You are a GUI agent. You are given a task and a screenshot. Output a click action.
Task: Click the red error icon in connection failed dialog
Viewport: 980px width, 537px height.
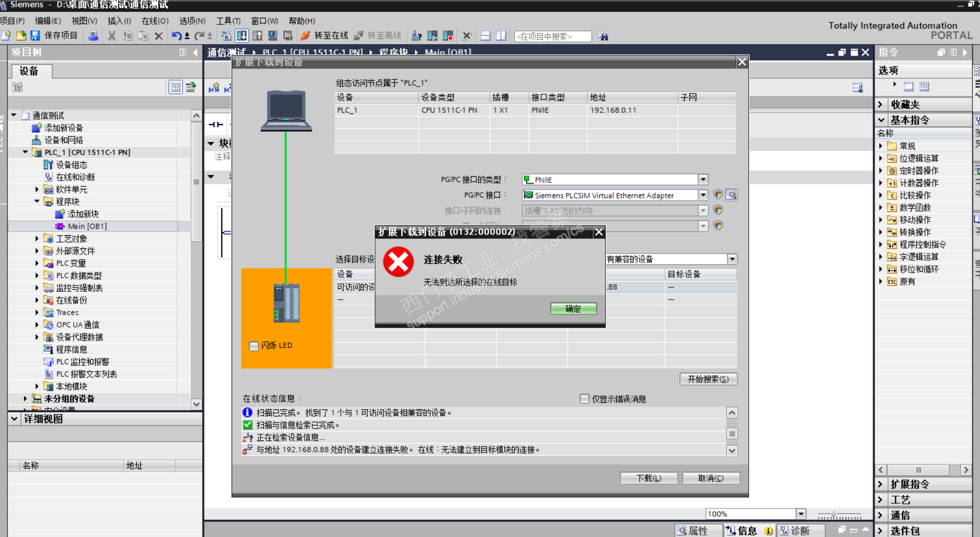(398, 262)
